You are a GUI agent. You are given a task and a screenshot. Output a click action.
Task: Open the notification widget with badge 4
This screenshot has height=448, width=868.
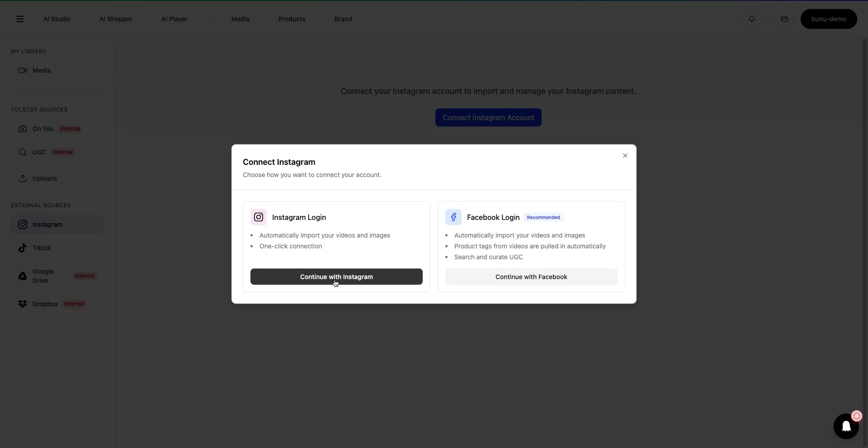point(846,426)
